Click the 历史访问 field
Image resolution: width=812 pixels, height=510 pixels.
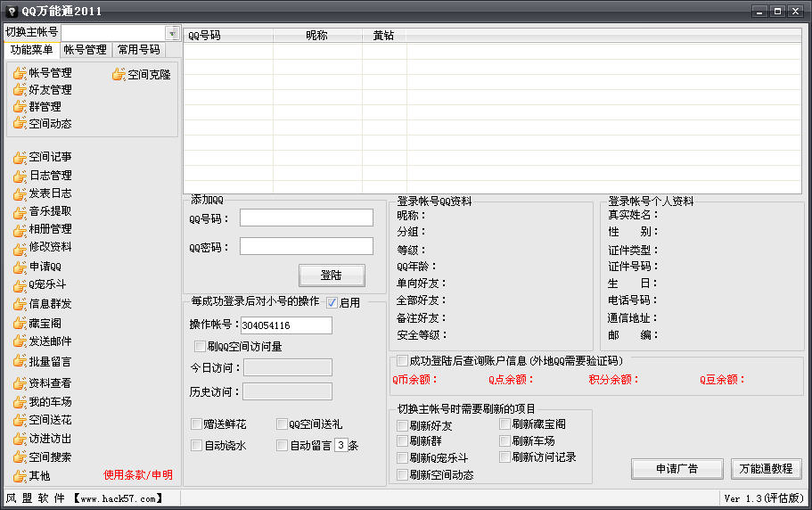click(287, 391)
